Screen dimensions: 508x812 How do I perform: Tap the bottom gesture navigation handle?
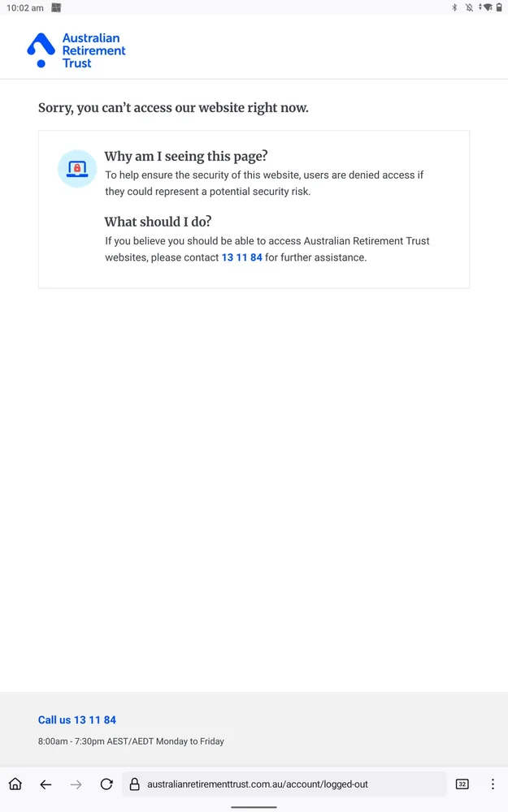click(254, 807)
